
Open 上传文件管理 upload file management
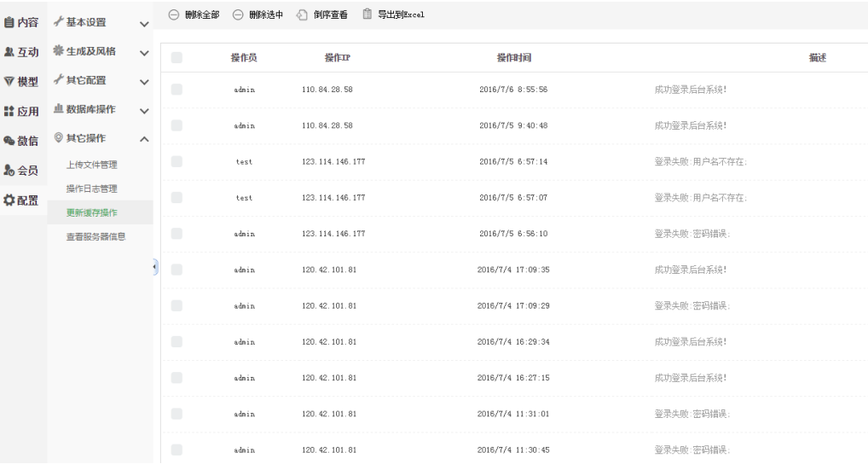pyautogui.click(x=91, y=165)
